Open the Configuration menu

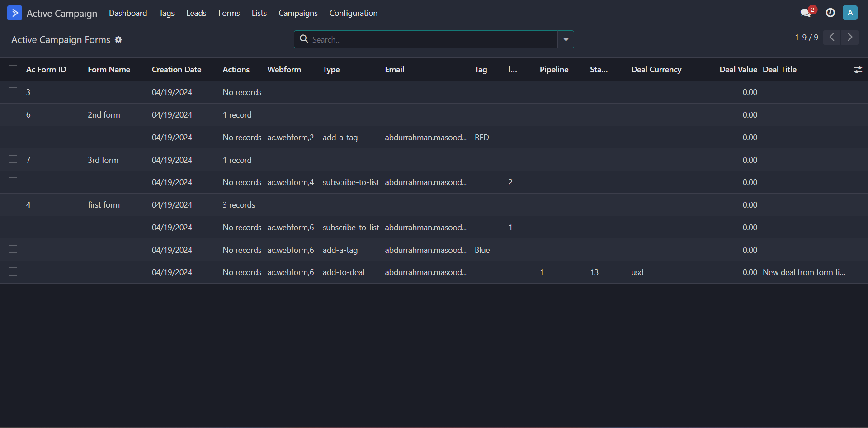pos(354,13)
